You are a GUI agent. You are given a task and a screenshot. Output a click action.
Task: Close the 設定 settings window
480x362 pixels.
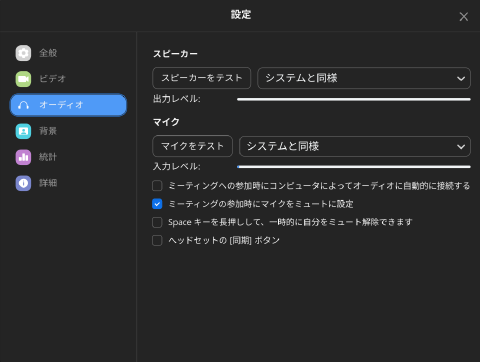pos(464,17)
